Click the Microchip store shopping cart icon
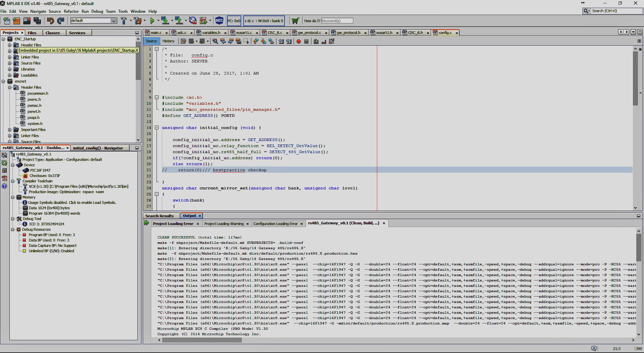 [295, 20]
